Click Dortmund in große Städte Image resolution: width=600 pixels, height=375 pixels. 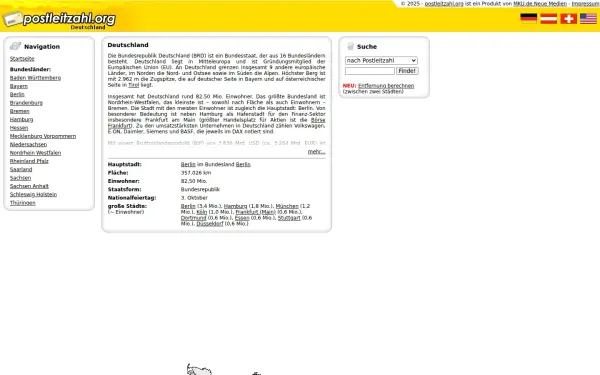click(194, 218)
